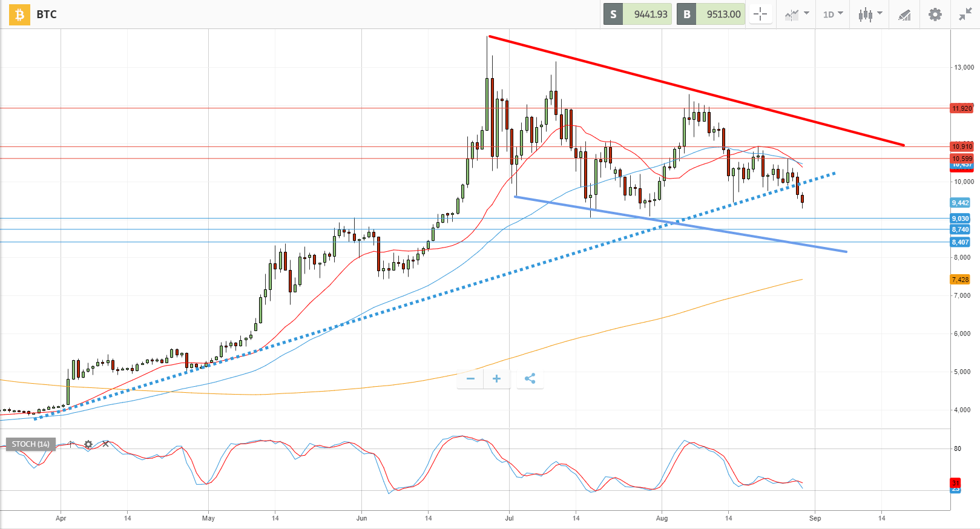Zoom out chart with minus button
This screenshot has width=980, height=529.
click(x=470, y=379)
